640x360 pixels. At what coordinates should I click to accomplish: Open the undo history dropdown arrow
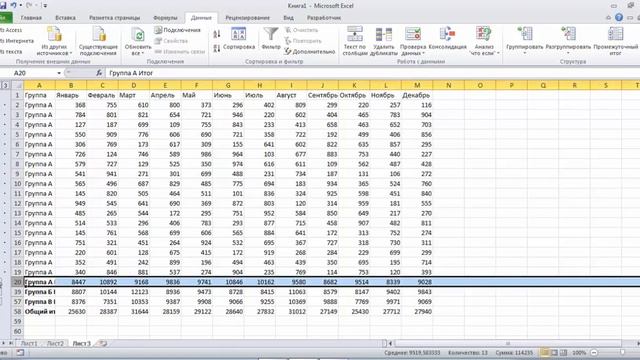(21, 6)
